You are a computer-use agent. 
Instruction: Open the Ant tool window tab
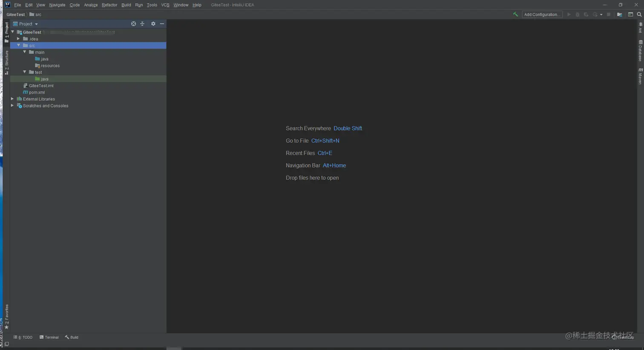tap(640, 27)
